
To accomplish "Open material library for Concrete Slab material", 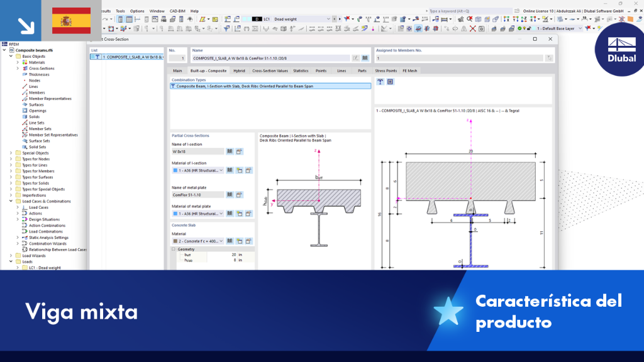I will [230, 241].
